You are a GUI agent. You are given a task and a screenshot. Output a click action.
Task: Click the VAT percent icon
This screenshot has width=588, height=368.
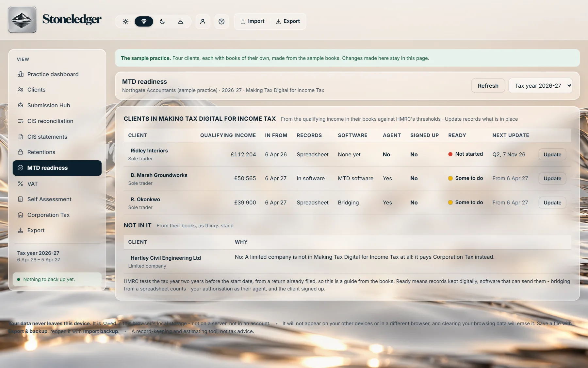(x=21, y=184)
